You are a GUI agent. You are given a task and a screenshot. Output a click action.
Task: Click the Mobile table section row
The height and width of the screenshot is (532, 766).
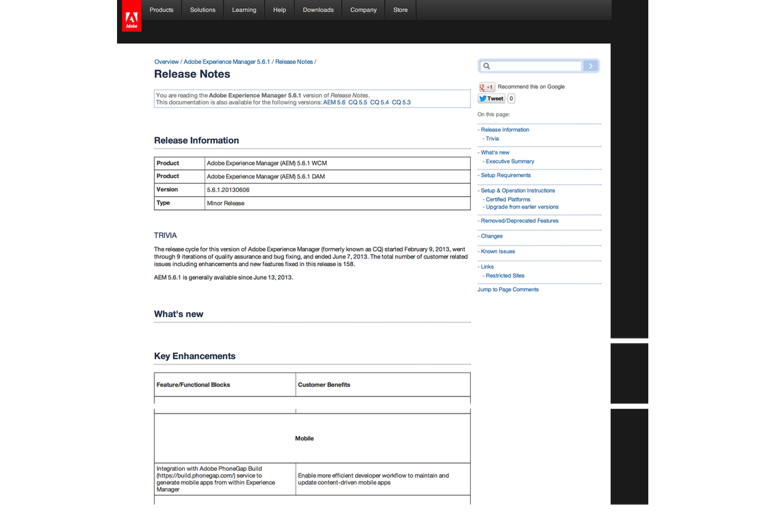[x=312, y=439]
